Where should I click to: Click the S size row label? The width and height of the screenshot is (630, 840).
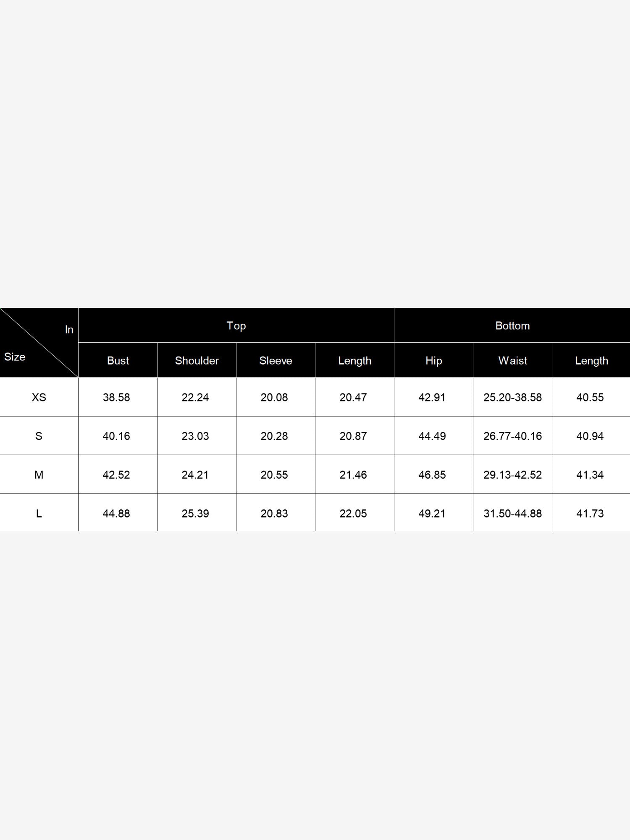39,436
